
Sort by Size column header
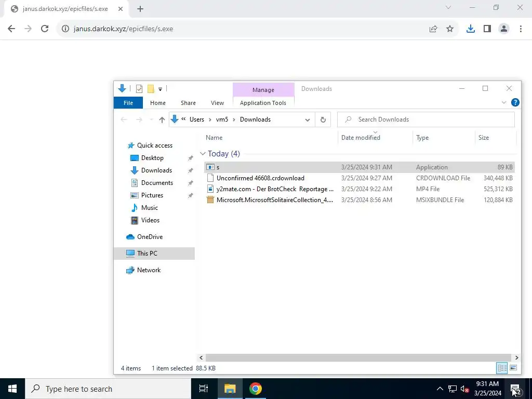484,137
